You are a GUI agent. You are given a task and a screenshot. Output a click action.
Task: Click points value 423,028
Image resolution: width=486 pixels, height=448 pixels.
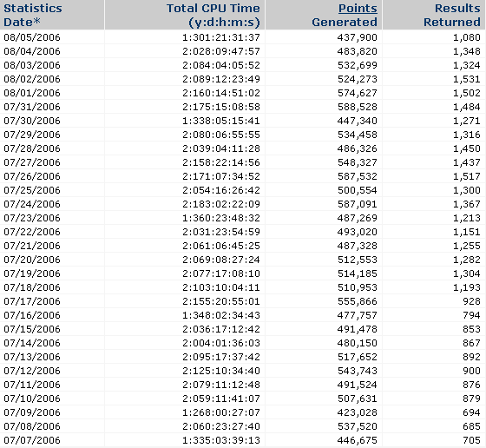coord(358,412)
